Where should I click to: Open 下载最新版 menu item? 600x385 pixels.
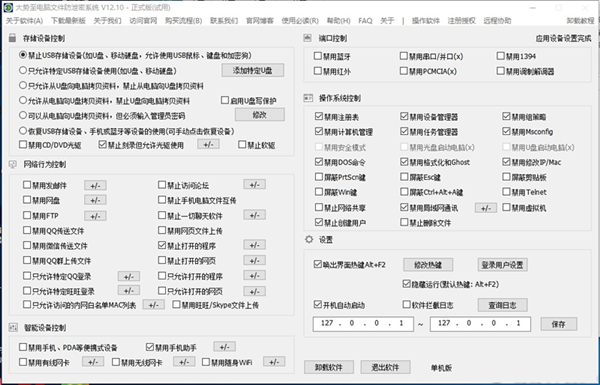(x=68, y=21)
